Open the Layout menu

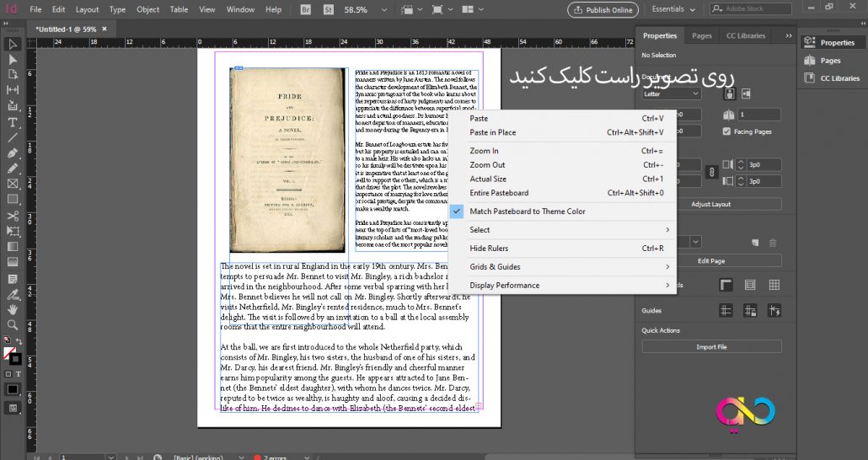point(87,9)
